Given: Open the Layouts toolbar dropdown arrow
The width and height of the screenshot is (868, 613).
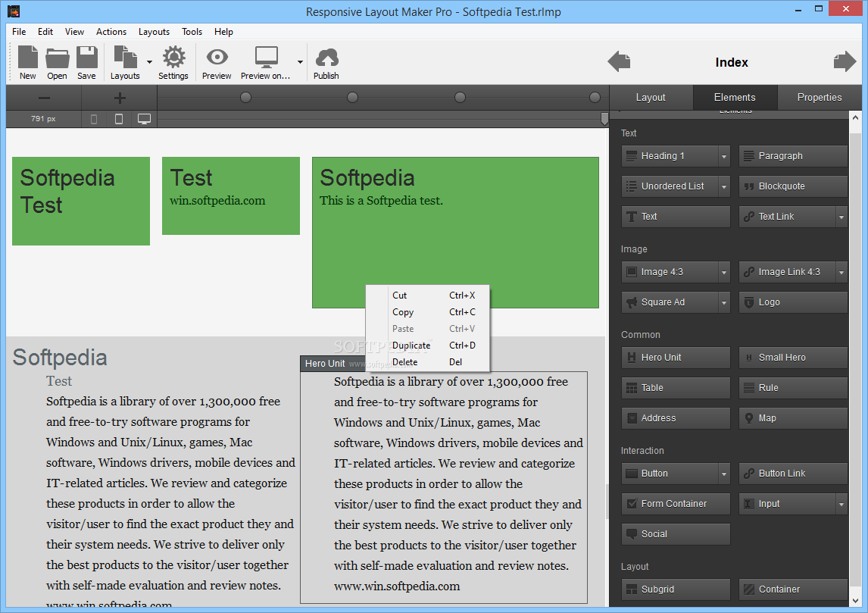Looking at the screenshot, I should 149,62.
